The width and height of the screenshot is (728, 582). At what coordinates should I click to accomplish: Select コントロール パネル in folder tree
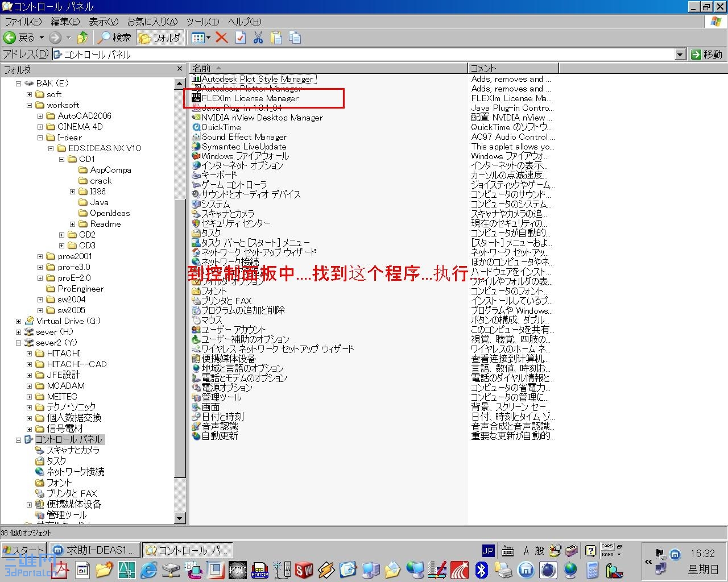click(69, 439)
